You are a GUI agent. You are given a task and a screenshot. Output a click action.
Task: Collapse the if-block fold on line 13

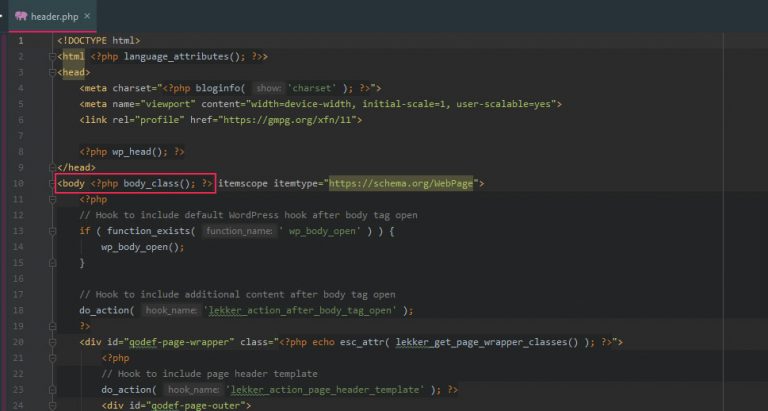point(52,231)
